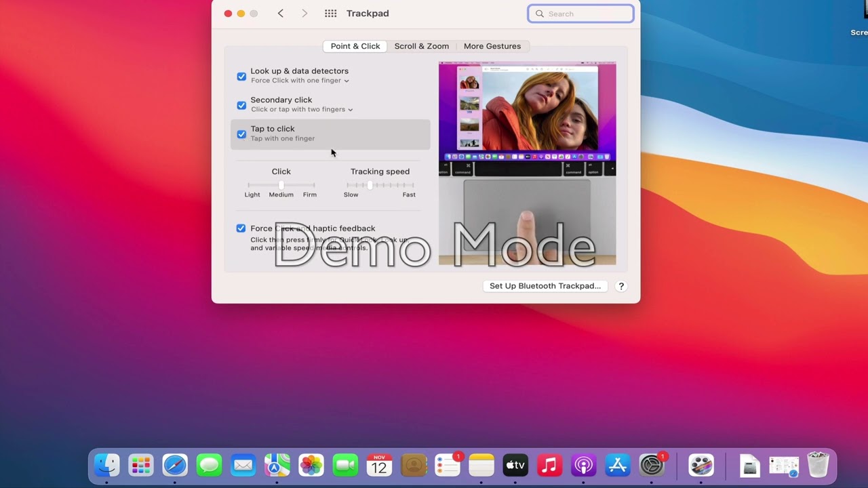Focus the Search field
868x488 pixels.
click(x=581, y=14)
